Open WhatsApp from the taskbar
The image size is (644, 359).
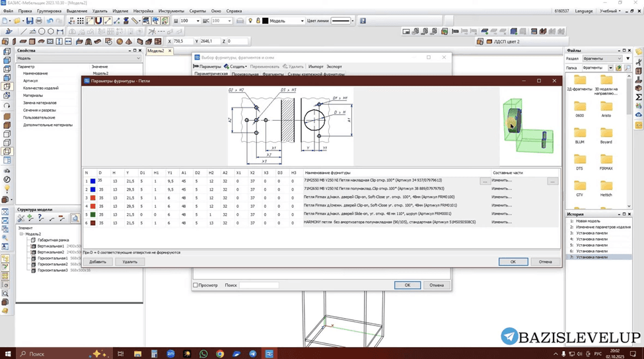coord(203,354)
